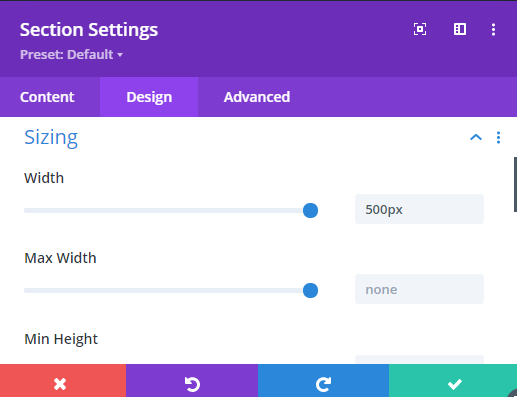Click the settings panel vertical scrollbar
Image resolution: width=517 pixels, height=397 pixels.
pyautogui.click(x=515, y=184)
